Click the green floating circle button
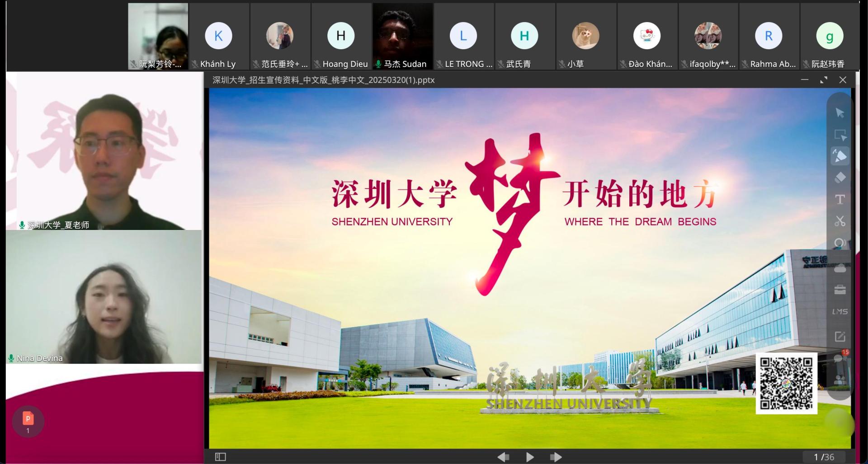 pyautogui.click(x=839, y=423)
